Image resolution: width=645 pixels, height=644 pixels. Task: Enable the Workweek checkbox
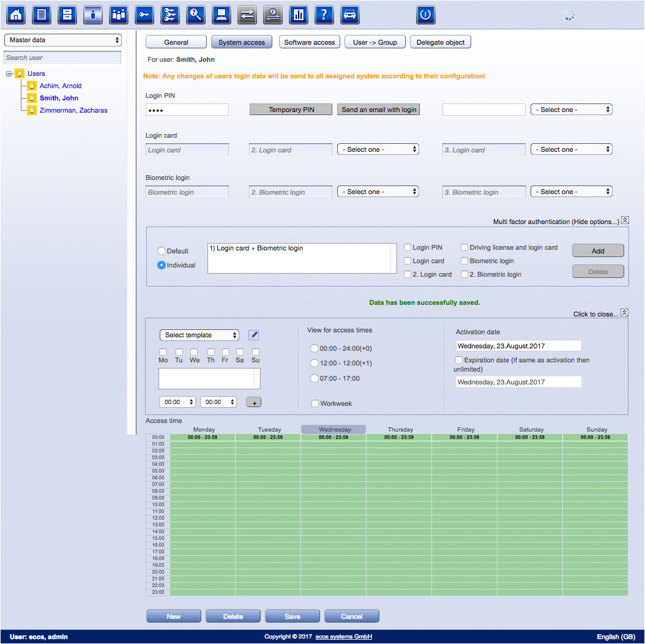315,403
